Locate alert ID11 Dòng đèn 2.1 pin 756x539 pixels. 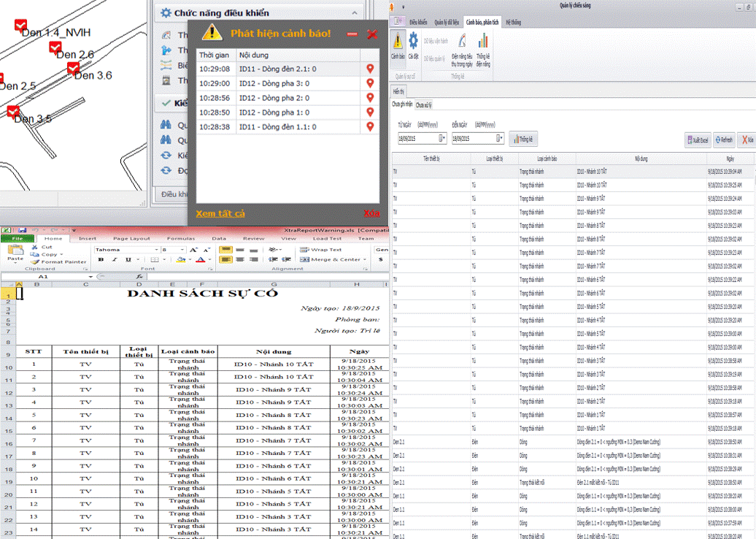click(371, 69)
